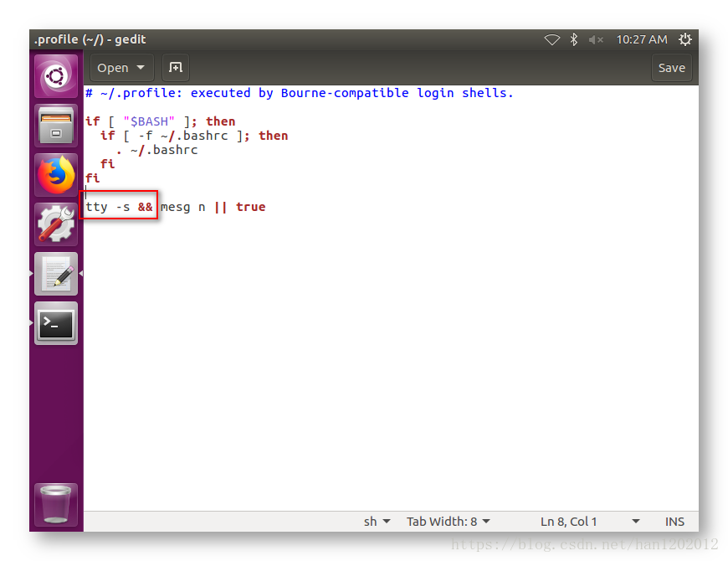Screen dimensions: 728x561
Task: Place cursor in the ~/.profile comment line
Action: click(x=299, y=93)
